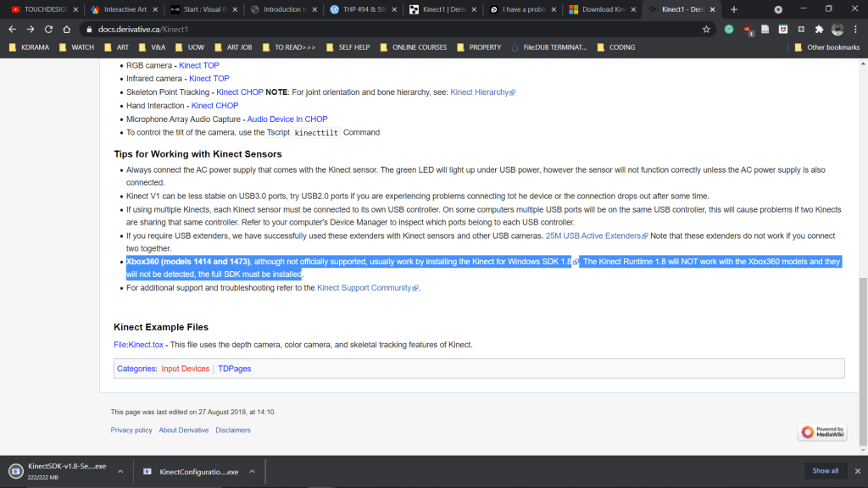Open the Audio Device In CHOP link
The image size is (868, 488).
point(287,119)
